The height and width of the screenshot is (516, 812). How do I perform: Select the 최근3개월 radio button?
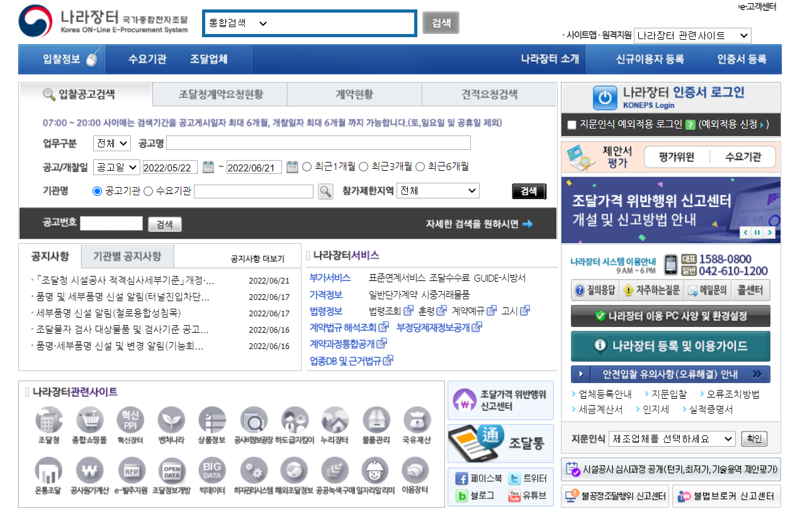(x=364, y=167)
